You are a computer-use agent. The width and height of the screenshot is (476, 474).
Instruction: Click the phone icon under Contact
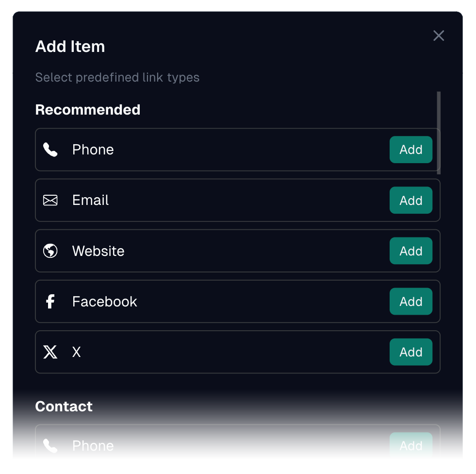(x=50, y=446)
